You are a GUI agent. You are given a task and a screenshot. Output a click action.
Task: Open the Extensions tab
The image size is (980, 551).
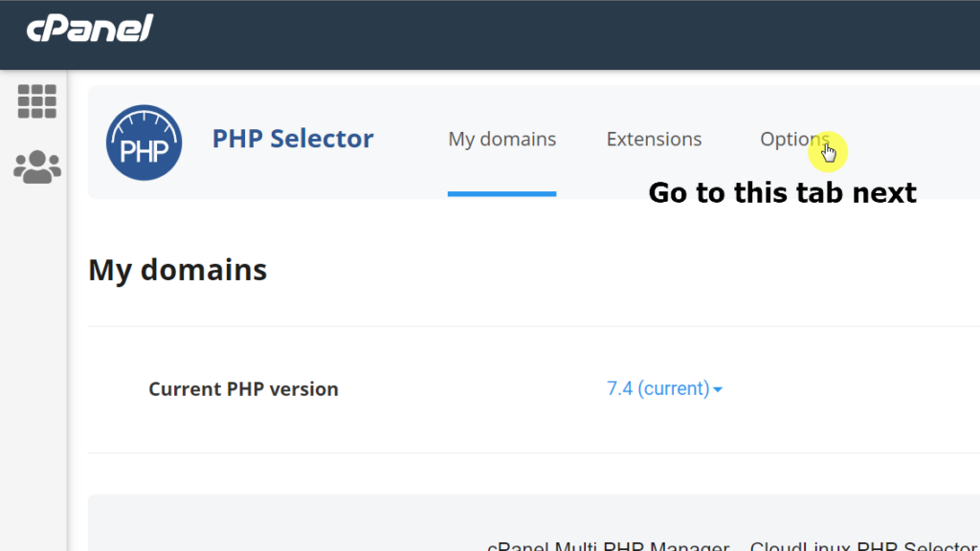654,139
